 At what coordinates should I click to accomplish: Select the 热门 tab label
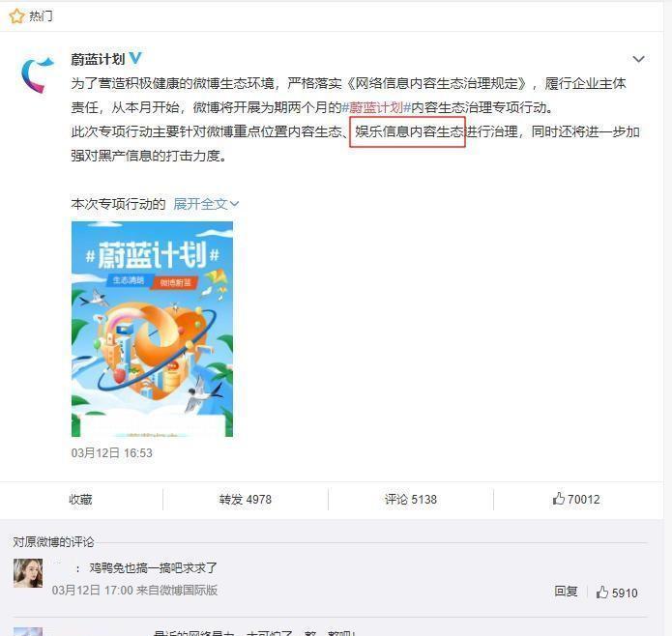coord(41,16)
